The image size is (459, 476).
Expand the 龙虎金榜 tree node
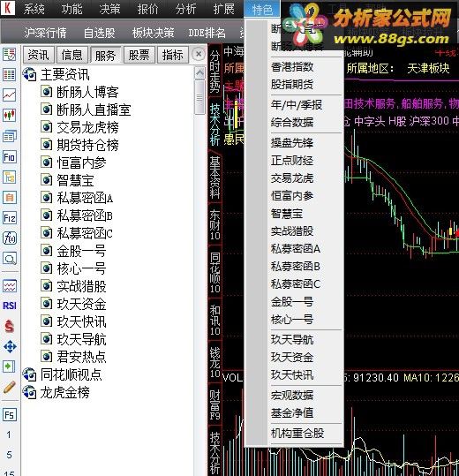point(30,392)
